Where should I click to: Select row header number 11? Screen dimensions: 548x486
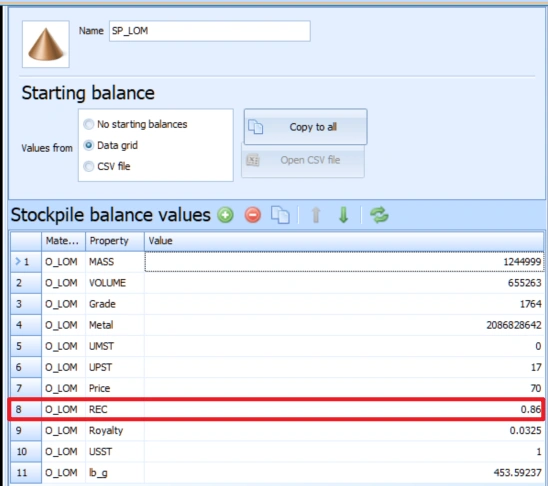point(26,472)
